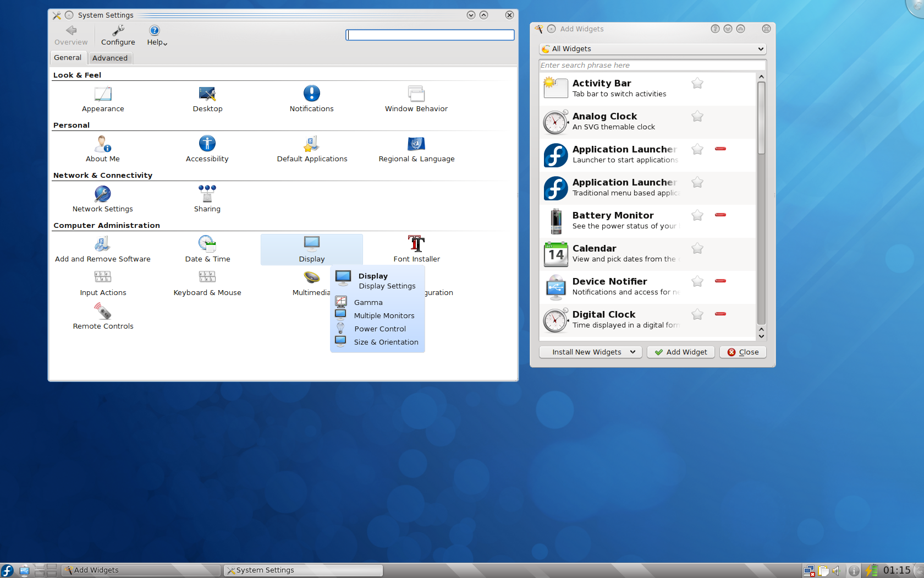The image size is (924, 578).
Task: Open Add and Remove Software
Action: 103,249
